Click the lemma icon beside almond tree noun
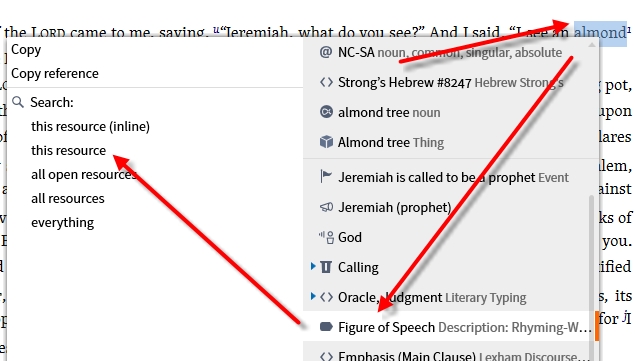This screenshot has width=635, height=361. tap(326, 112)
